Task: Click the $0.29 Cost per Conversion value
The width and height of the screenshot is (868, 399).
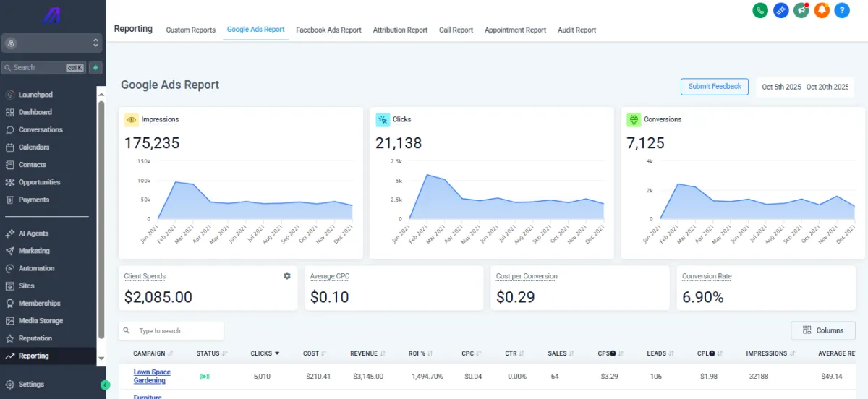Action: coord(516,297)
